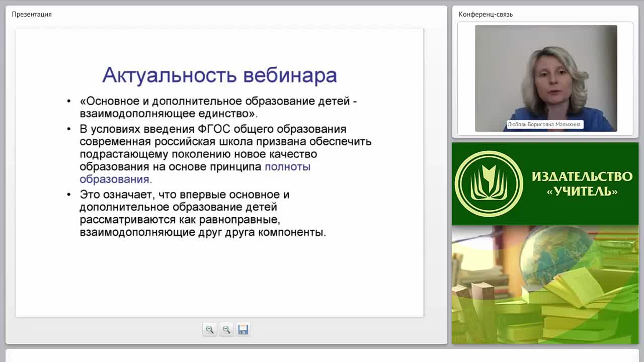This screenshot has width=644, height=362.
Task: Click the round publisher logo emblem
Action: [489, 184]
